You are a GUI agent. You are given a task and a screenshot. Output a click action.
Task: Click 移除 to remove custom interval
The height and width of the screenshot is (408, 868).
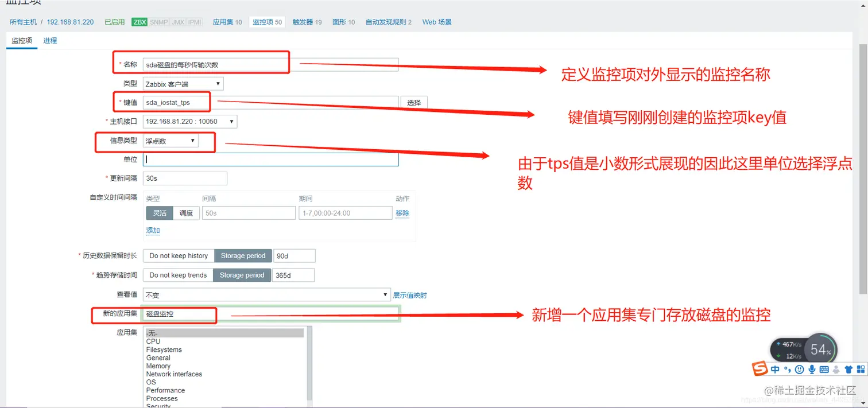click(402, 213)
